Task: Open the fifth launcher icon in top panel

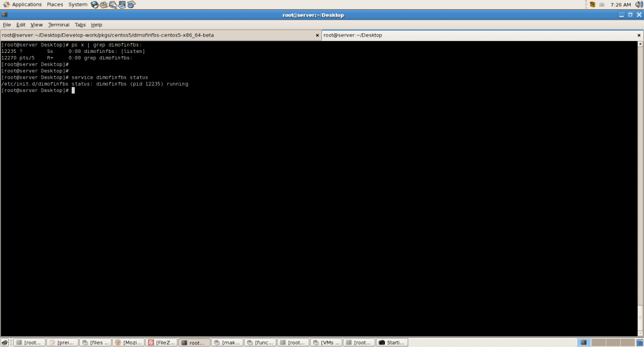Action: pyautogui.click(x=131, y=4)
